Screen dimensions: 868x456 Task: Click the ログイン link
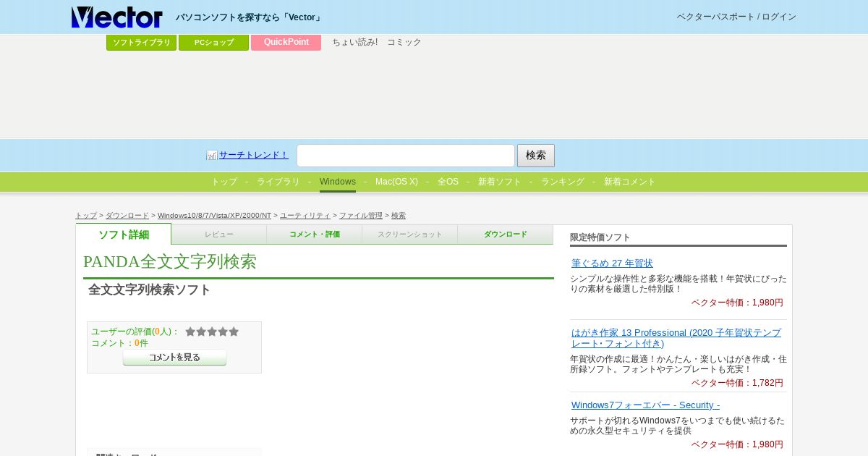click(x=779, y=17)
